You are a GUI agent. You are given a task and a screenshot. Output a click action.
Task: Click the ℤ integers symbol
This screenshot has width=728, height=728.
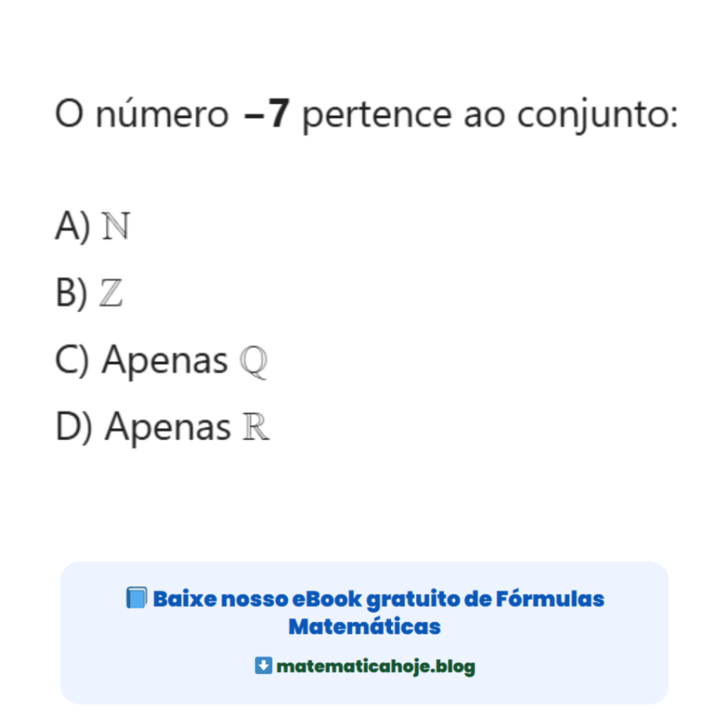(x=111, y=294)
